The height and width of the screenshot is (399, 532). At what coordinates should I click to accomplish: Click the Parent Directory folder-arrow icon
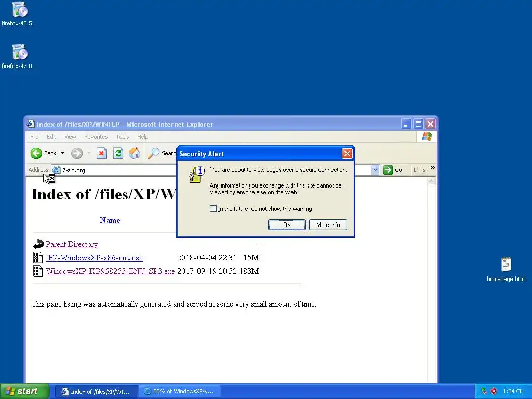coord(38,244)
